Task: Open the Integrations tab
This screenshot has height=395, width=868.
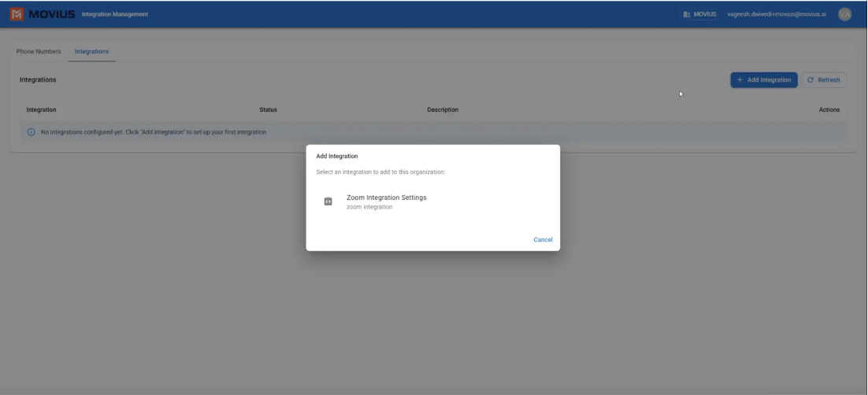Action: tap(92, 51)
